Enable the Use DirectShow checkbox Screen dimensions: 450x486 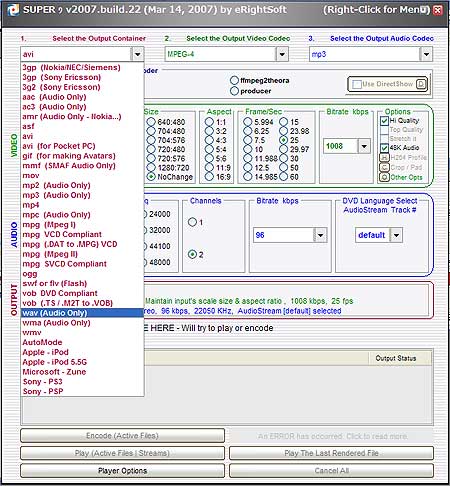pos(357,84)
